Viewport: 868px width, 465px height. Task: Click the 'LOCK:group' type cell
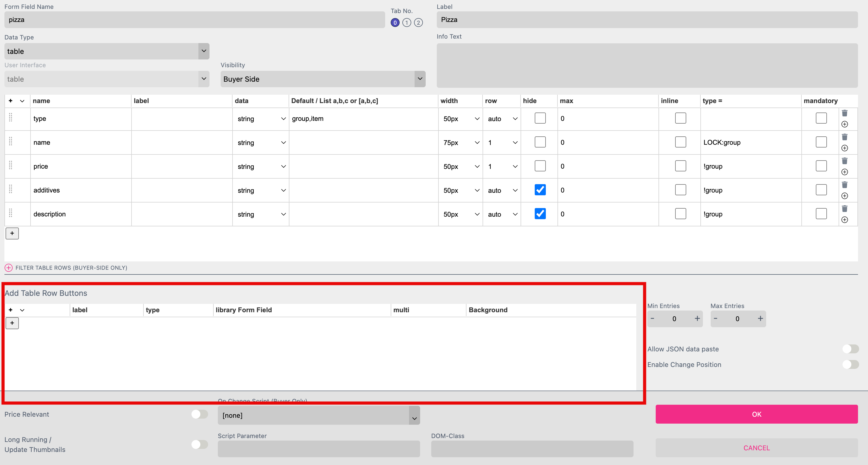[751, 142]
